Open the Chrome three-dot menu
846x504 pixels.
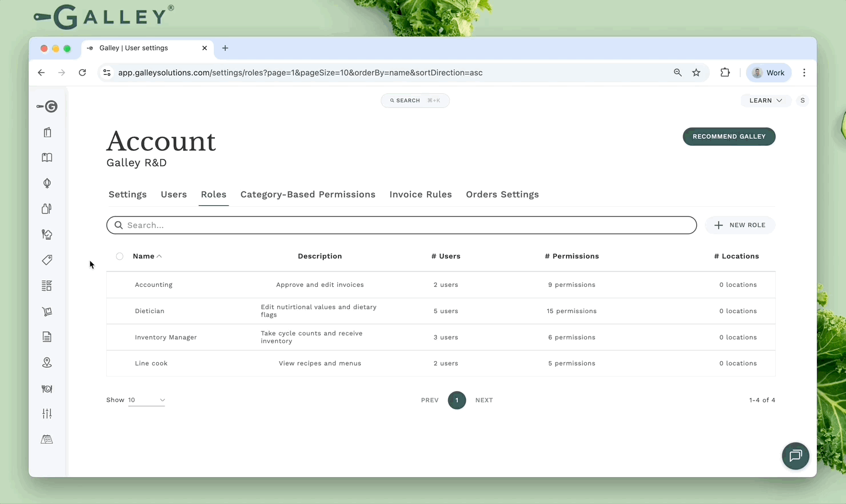pos(804,73)
